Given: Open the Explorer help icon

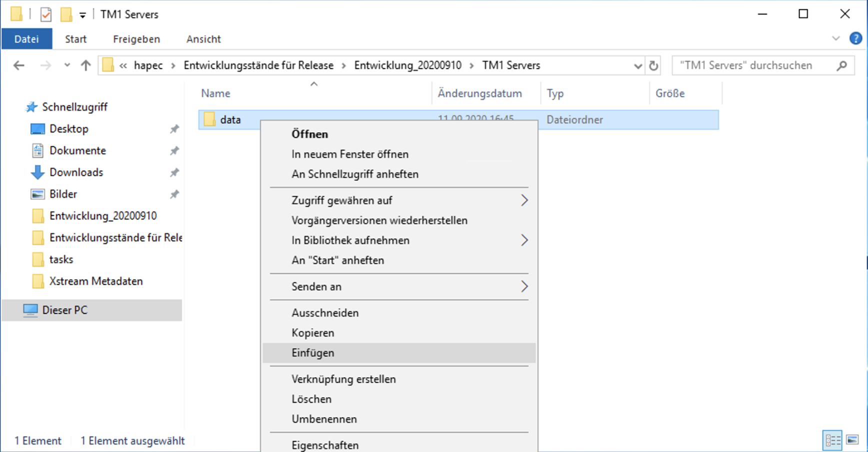Looking at the screenshot, I should (855, 38).
